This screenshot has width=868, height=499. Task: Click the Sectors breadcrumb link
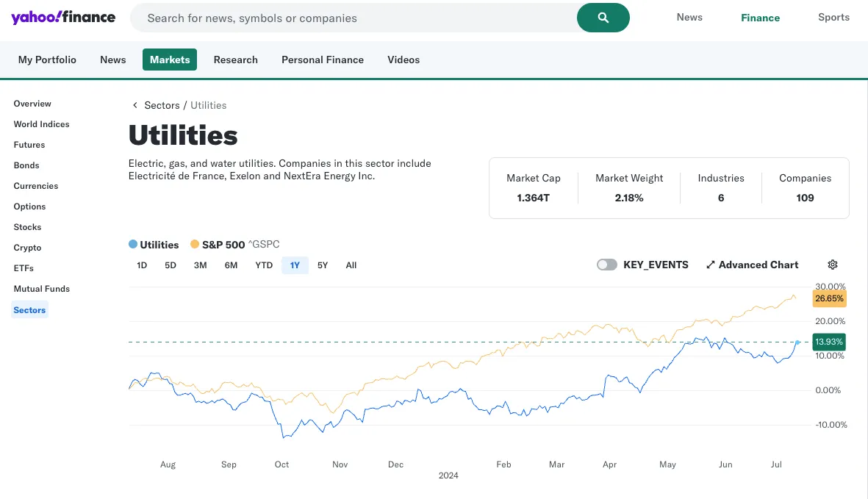click(x=162, y=105)
